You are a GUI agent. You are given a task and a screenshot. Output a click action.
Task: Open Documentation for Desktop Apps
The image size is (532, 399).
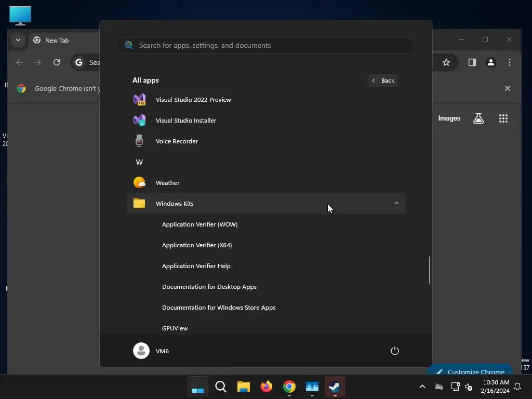(x=209, y=287)
